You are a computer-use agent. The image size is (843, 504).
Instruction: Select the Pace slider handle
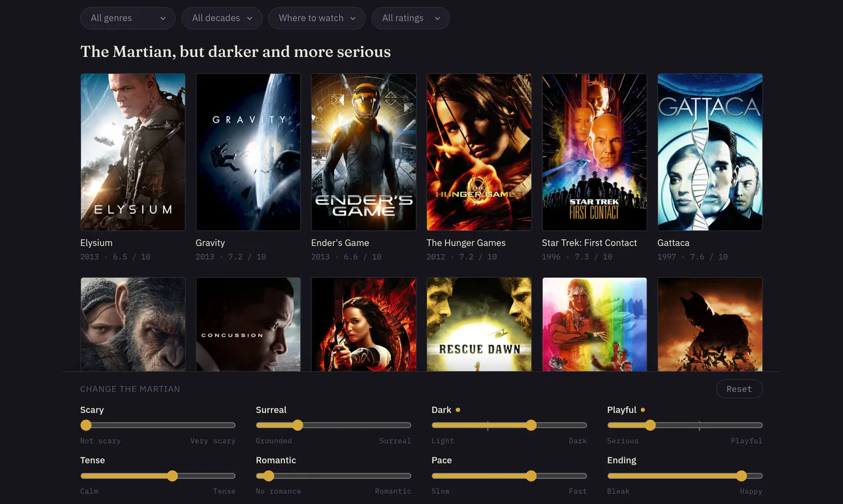[531, 475]
